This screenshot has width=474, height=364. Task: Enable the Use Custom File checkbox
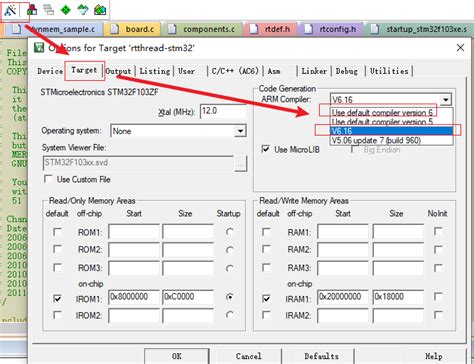coord(48,179)
